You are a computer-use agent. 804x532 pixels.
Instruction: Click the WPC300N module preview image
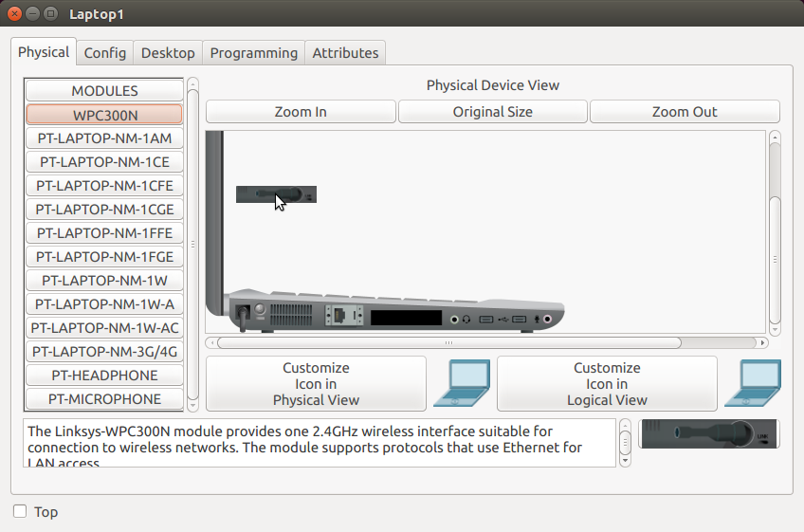pos(709,433)
